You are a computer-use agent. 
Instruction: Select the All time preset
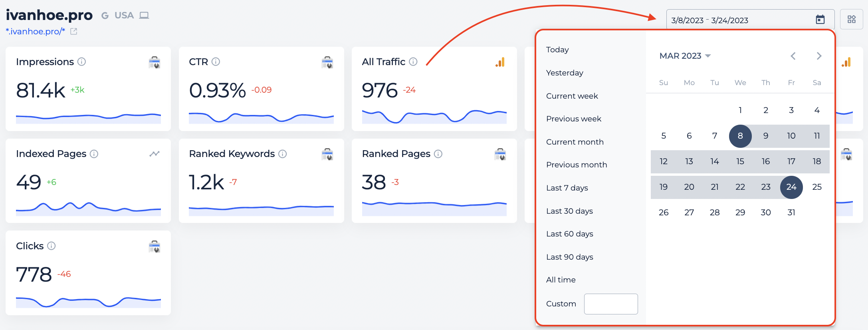tap(561, 280)
